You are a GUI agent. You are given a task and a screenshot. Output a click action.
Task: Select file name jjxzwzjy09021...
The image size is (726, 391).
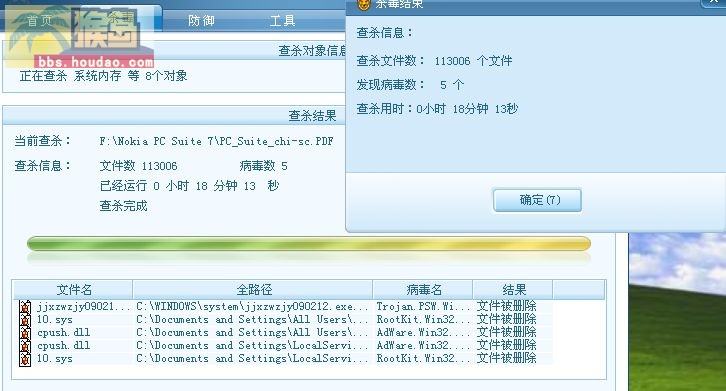click(x=84, y=307)
